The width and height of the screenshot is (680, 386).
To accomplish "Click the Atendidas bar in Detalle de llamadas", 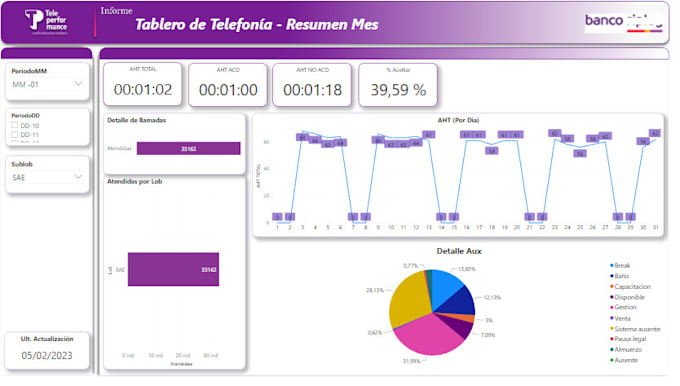I will coord(188,149).
